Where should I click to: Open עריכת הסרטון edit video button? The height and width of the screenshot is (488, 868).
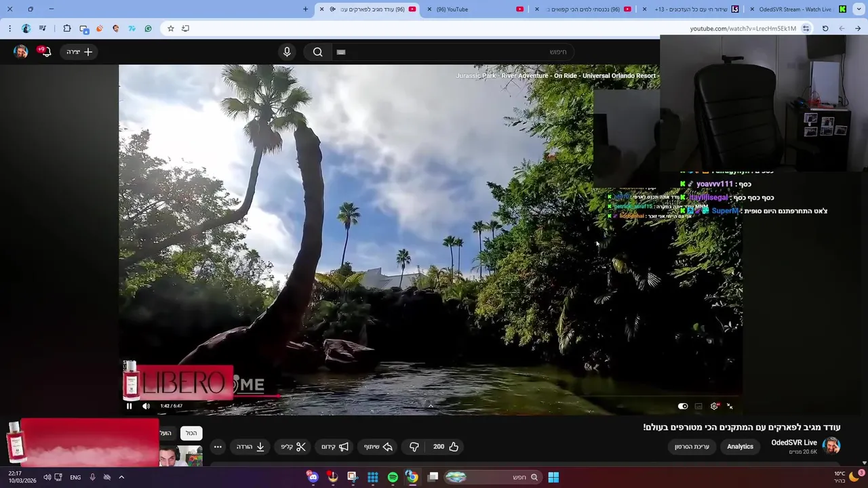pos(692,447)
